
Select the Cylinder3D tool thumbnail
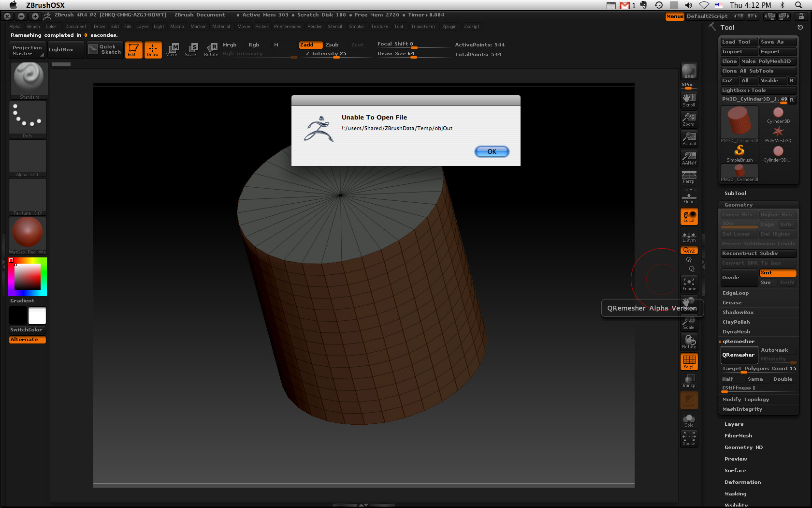point(778,115)
